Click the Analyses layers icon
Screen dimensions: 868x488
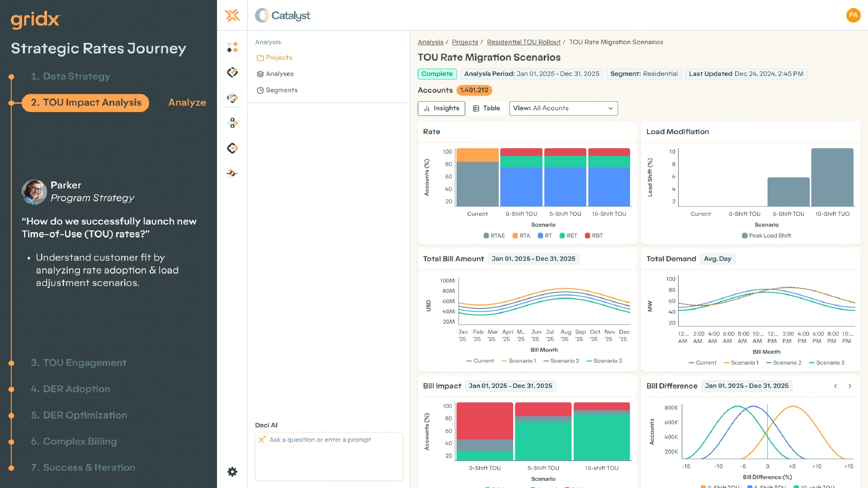point(260,74)
